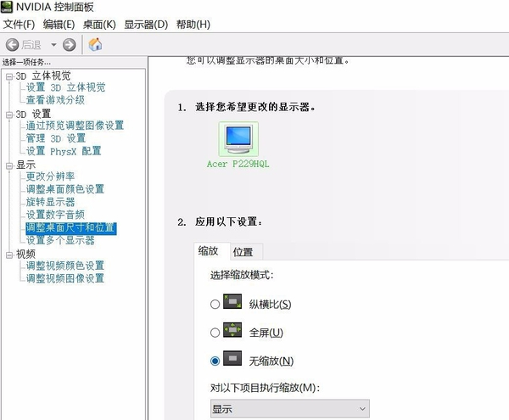This screenshot has width=509, height=420.
Task: Open 设置数字音频 task
Action: tap(55, 215)
